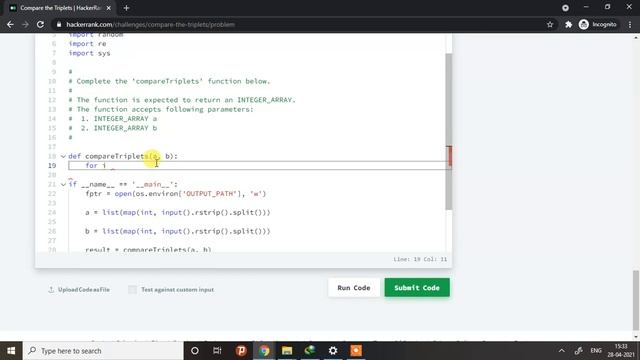This screenshot has width=640, height=360.
Task: Click the network tray icon
Action: pyautogui.click(x=579, y=351)
